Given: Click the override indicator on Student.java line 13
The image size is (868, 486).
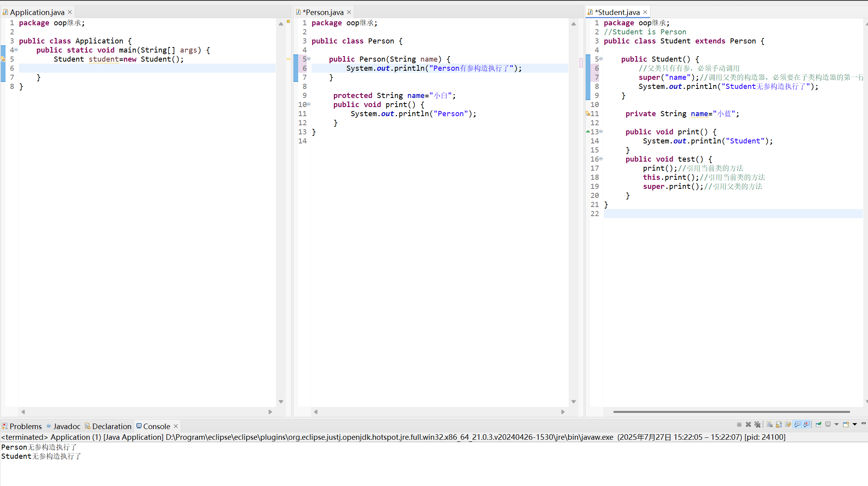Looking at the screenshot, I should 588,132.
